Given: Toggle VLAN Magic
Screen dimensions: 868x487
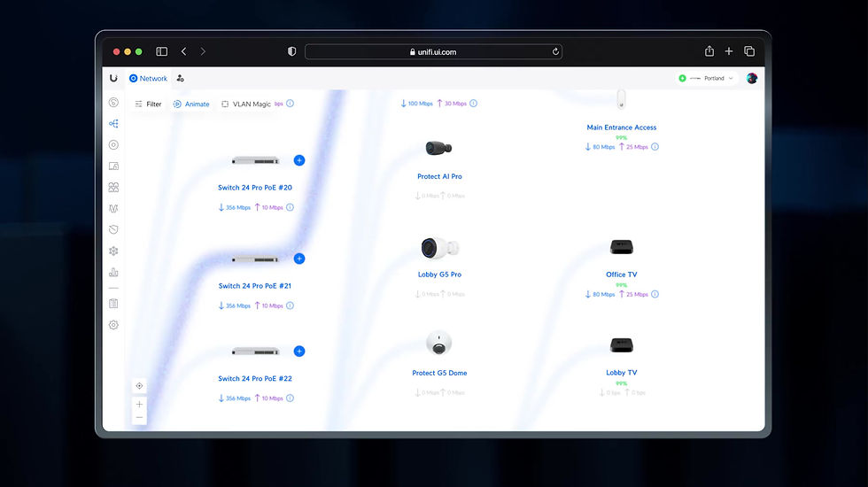Looking at the screenshot, I should click(x=246, y=104).
